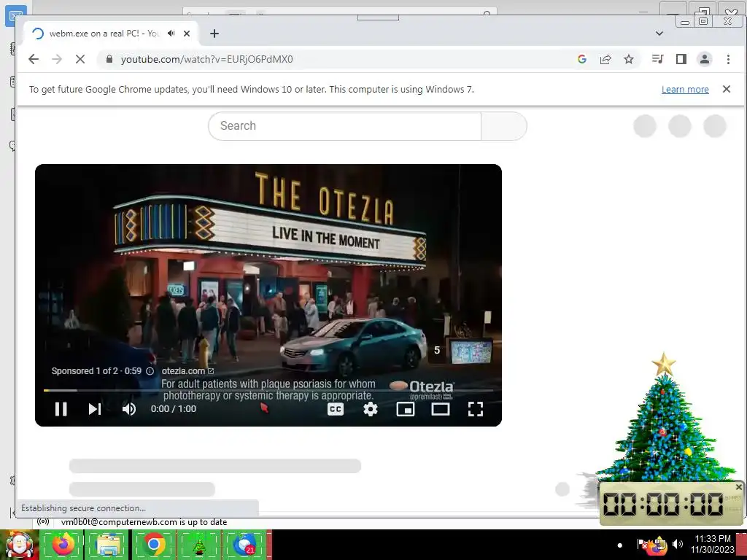Open Santa Start button
The width and height of the screenshot is (747, 560).
(x=19, y=545)
